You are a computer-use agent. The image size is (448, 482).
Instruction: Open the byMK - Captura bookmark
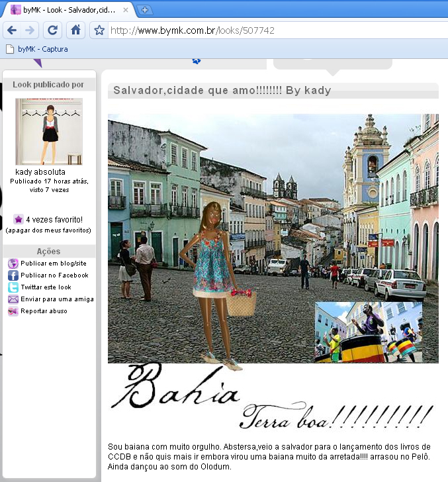tap(37, 49)
